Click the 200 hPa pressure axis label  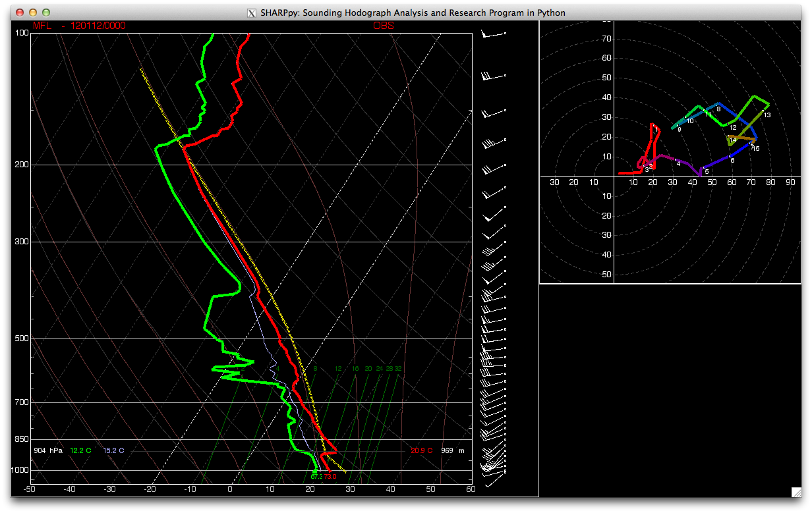[22, 165]
